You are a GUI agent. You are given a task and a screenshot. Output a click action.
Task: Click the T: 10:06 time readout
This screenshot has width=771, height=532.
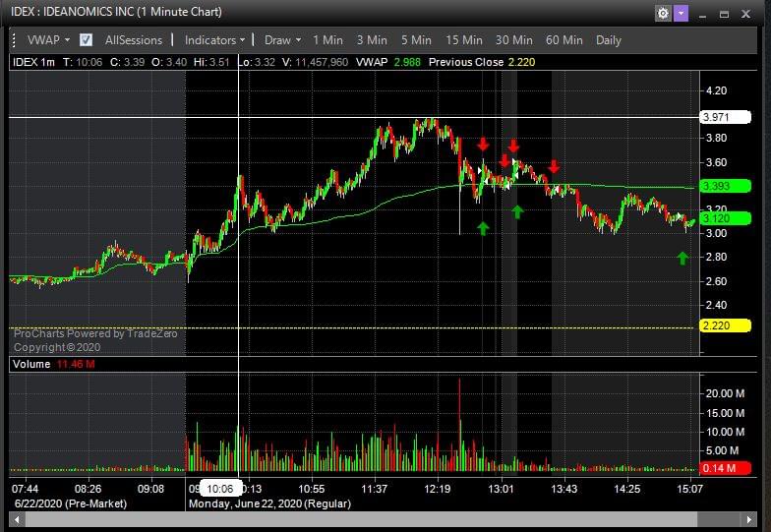[83, 63]
